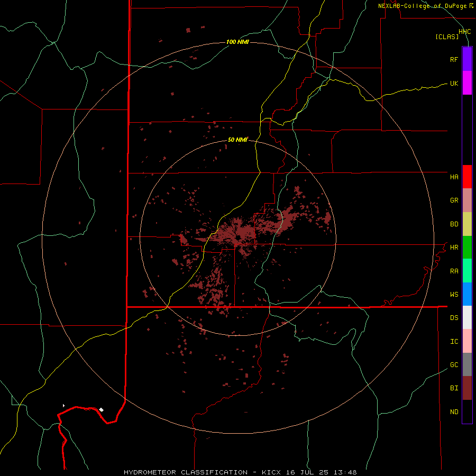Click the WS legend label
Viewport: 476px width, 476px height.
454,295
